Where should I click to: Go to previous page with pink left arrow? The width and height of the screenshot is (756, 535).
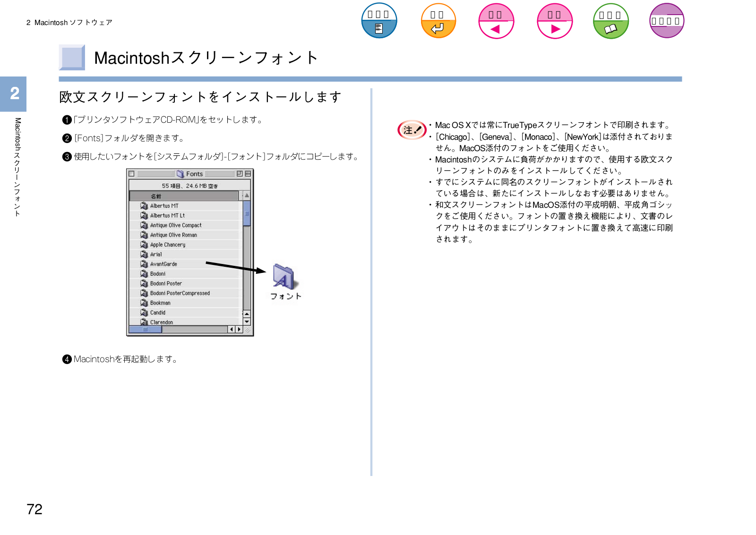coord(496,21)
